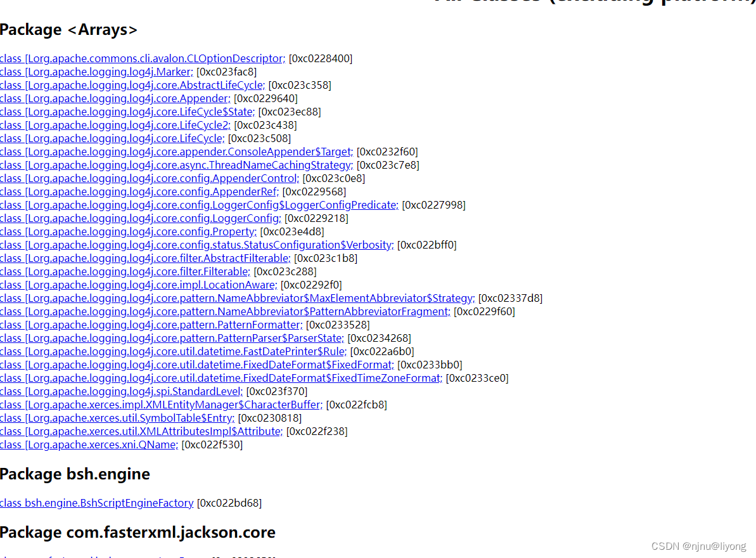Viewport: 756px width, 558px height.
Task: Open the AppenderControl class link
Action: click(150, 178)
